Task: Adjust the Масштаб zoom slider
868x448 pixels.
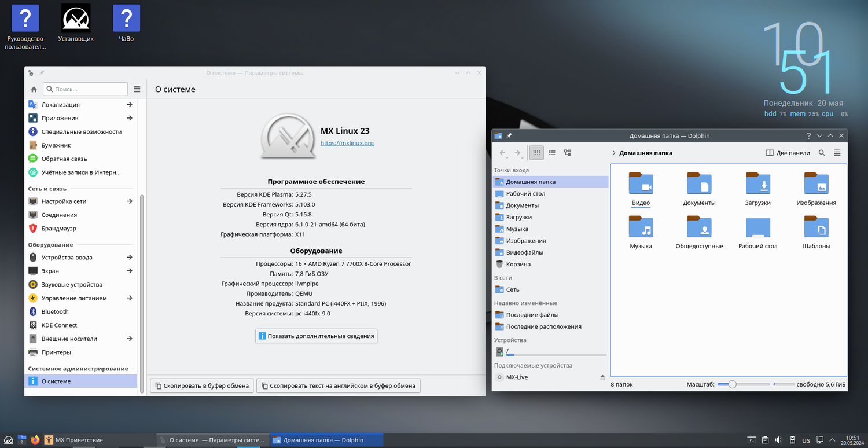Action: [x=733, y=384]
